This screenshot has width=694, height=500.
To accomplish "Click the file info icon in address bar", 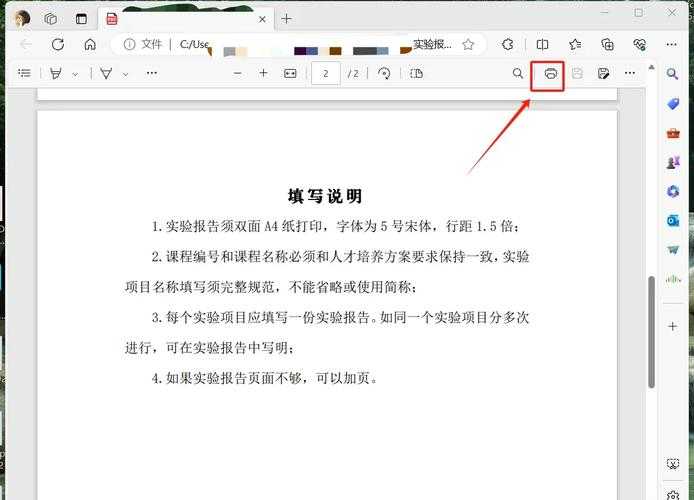I will tap(129, 44).
